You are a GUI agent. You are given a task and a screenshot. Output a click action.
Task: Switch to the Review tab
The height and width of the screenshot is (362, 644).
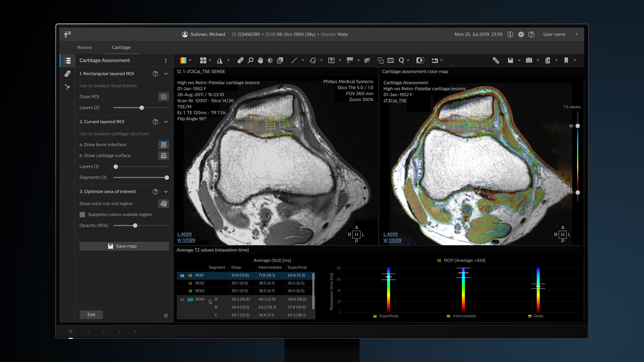(84, 47)
